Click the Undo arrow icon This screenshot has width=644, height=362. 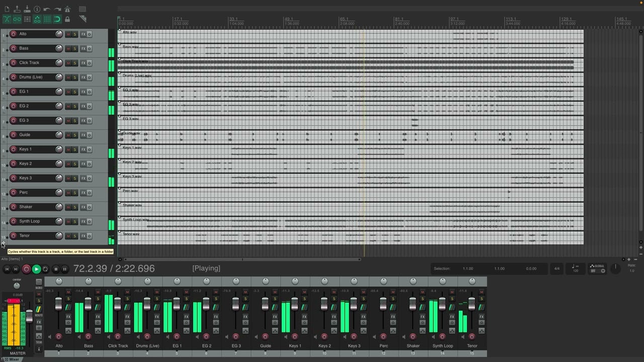(x=47, y=9)
